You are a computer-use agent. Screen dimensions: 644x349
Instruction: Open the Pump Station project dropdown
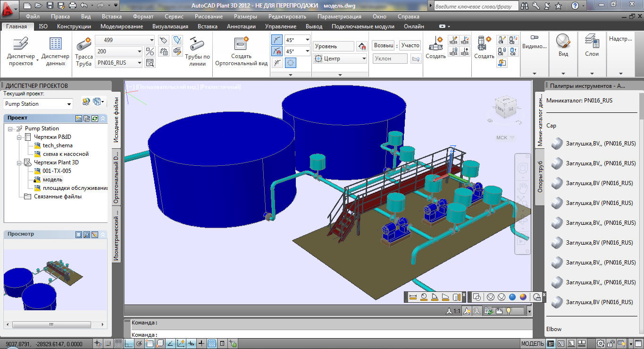(69, 104)
